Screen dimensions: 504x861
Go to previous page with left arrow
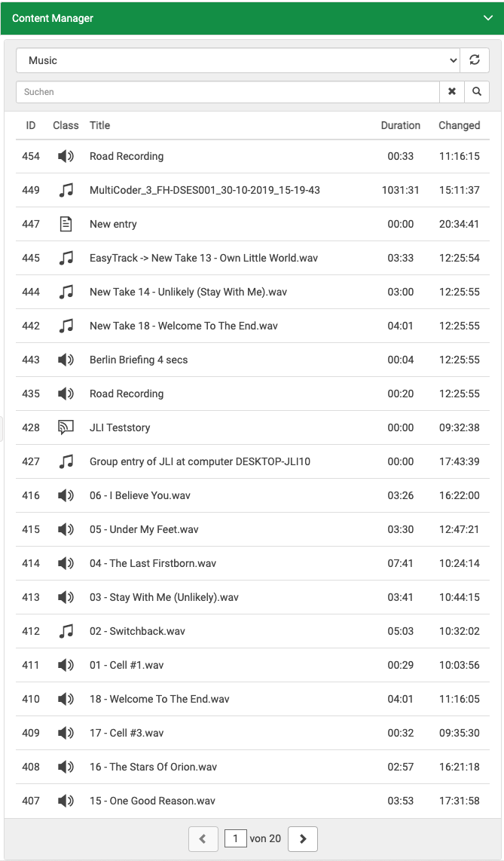click(203, 838)
